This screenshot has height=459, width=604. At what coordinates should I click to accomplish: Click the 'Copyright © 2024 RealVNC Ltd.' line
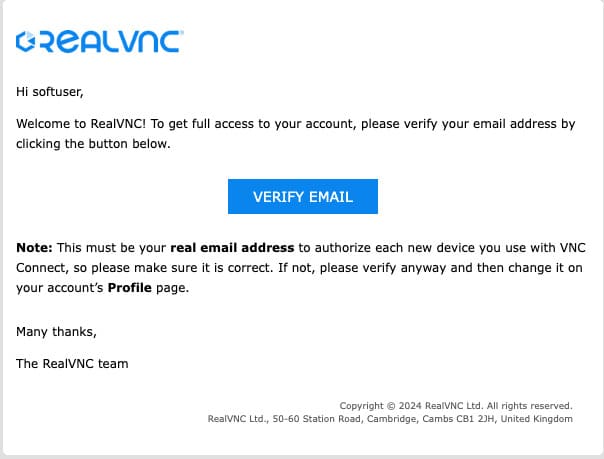413,406
